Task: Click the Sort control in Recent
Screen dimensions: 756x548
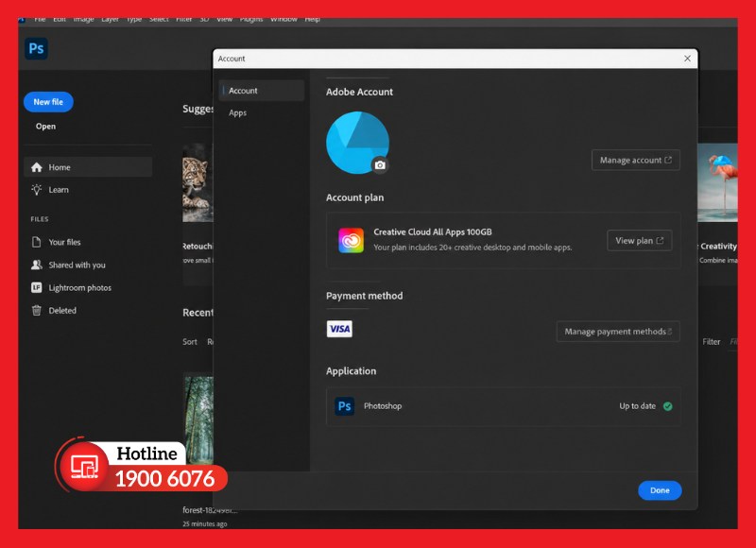Action: coord(190,342)
